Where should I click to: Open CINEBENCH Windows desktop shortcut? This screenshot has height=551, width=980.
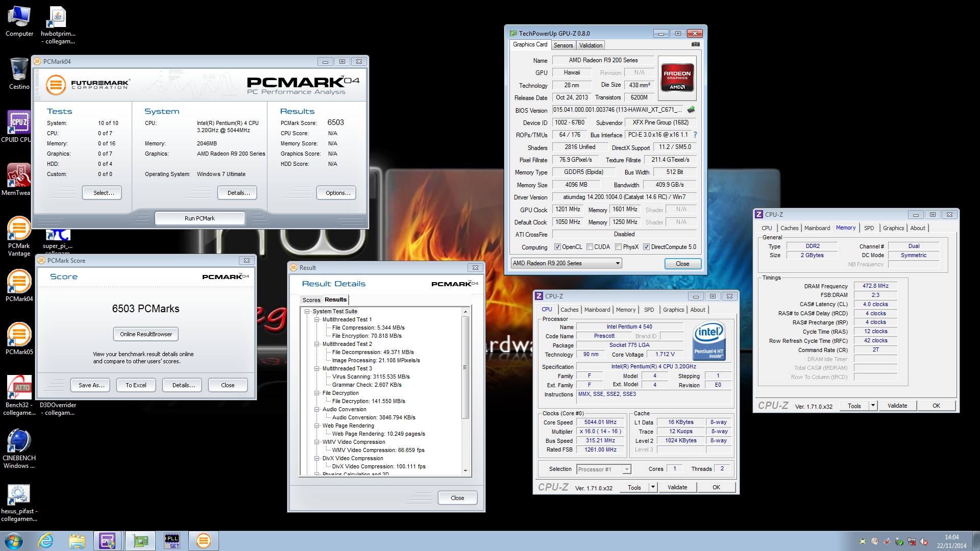19,448
